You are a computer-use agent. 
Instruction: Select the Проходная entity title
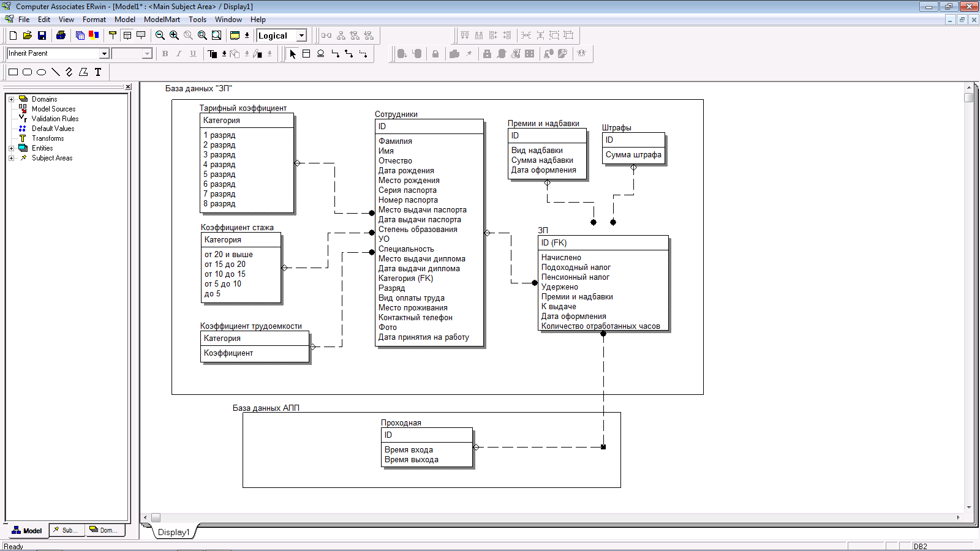click(x=401, y=422)
